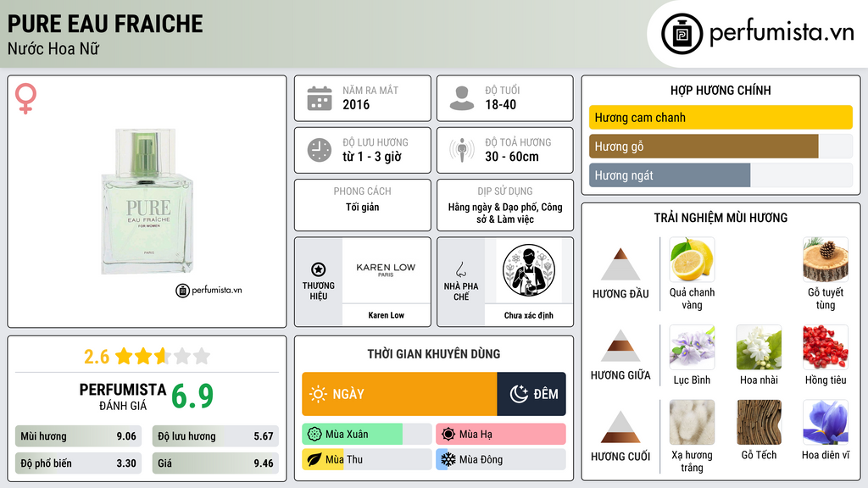Click the Hằng ngày & Dạo phố occasion text

tap(505, 213)
